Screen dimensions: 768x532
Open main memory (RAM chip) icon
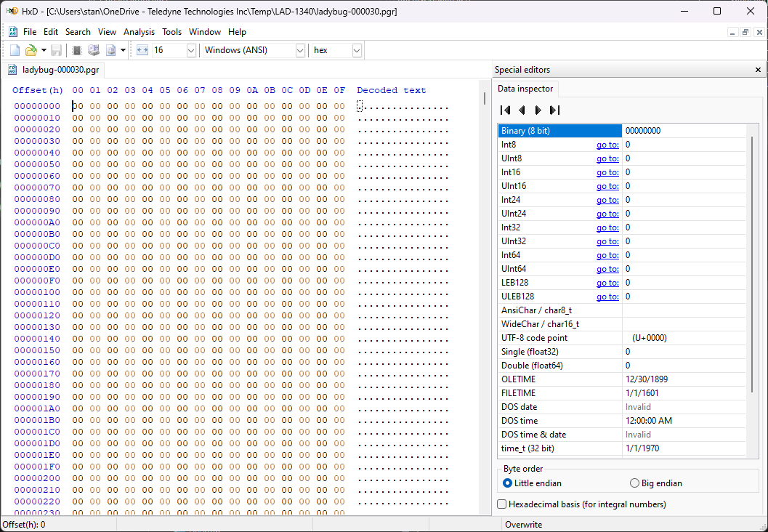[76, 50]
